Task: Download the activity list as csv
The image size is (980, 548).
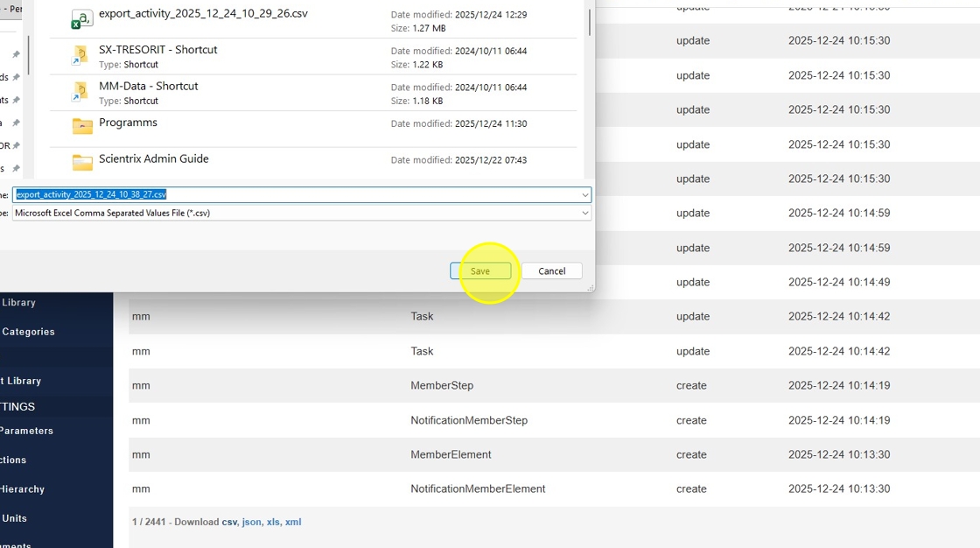Action: point(229,522)
